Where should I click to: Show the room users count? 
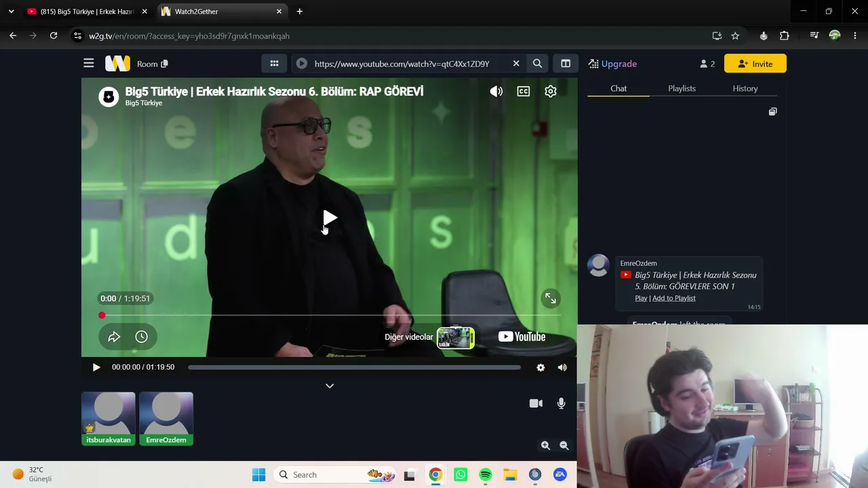coord(707,64)
